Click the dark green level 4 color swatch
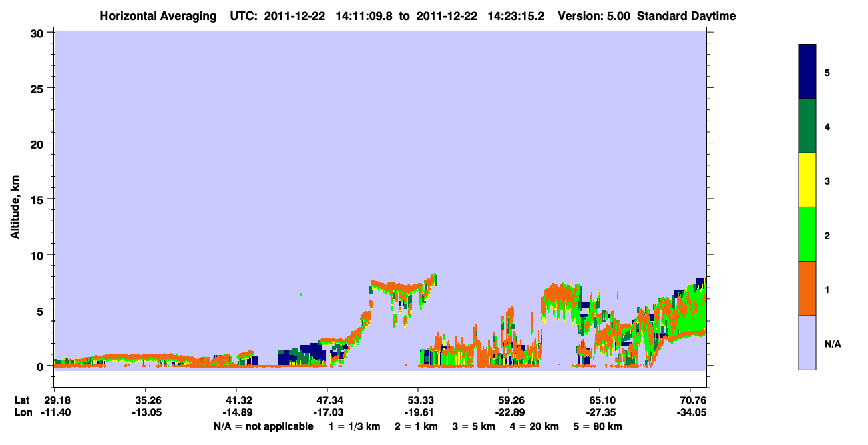Image resolution: width=868 pixels, height=445 pixels. 807,126
